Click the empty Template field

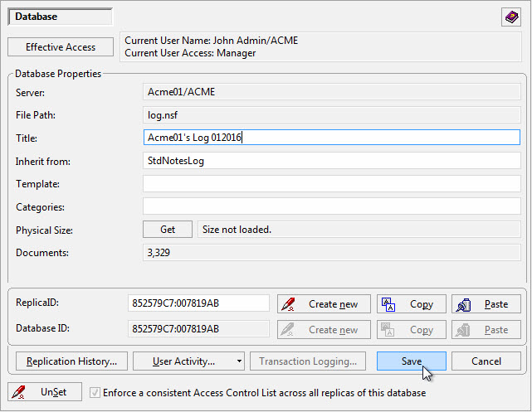pyautogui.click(x=331, y=184)
